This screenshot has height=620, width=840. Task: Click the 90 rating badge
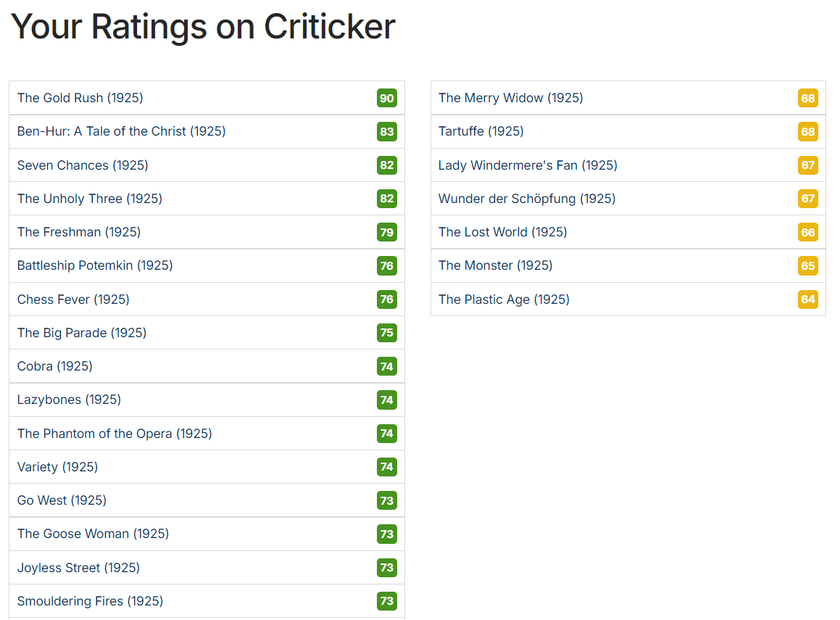click(387, 99)
